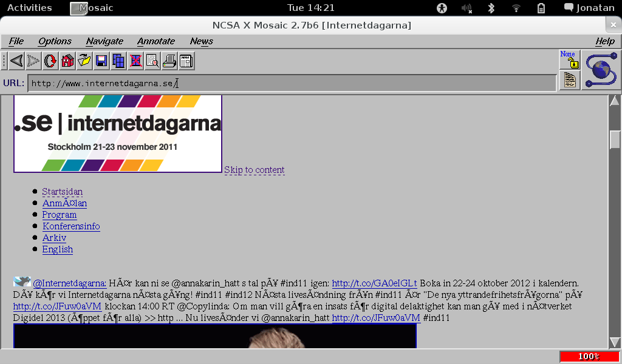Open the Help menu
Image resolution: width=622 pixels, height=364 pixels.
[605, 41]
